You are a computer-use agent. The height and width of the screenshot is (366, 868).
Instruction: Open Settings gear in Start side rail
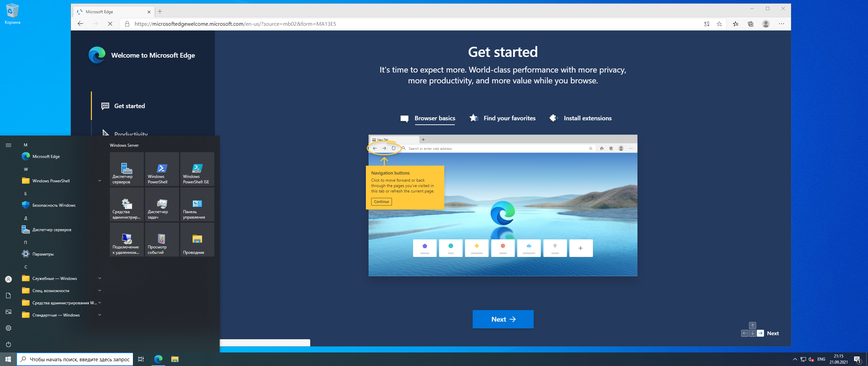8,328
